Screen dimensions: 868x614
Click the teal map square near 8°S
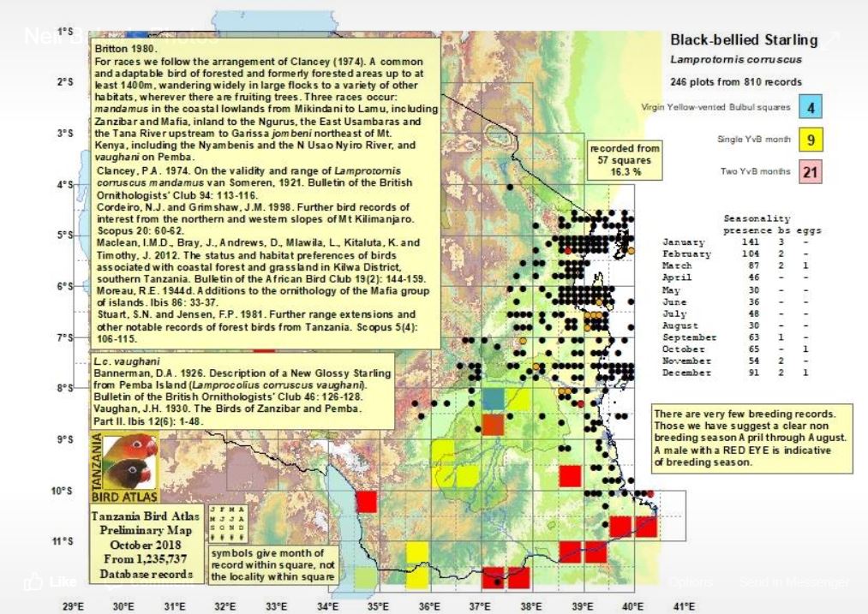click(x=493, y=399)
